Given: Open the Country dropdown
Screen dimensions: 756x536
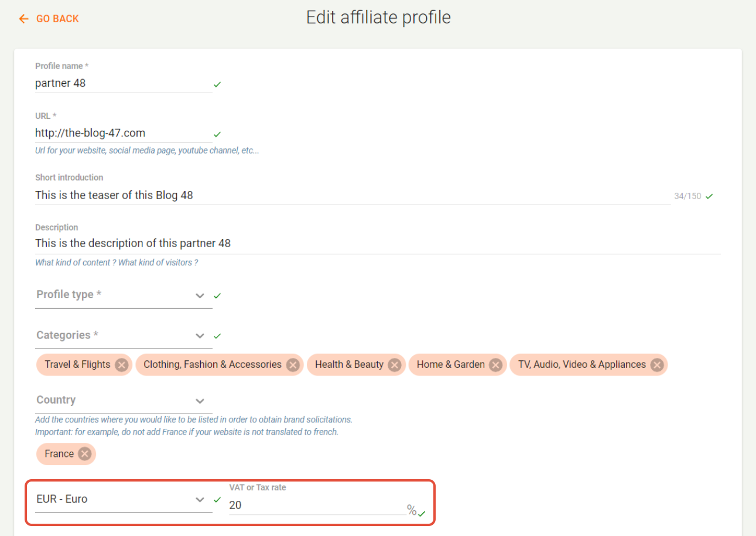Looking at the screenshot, I should [124, 401].
